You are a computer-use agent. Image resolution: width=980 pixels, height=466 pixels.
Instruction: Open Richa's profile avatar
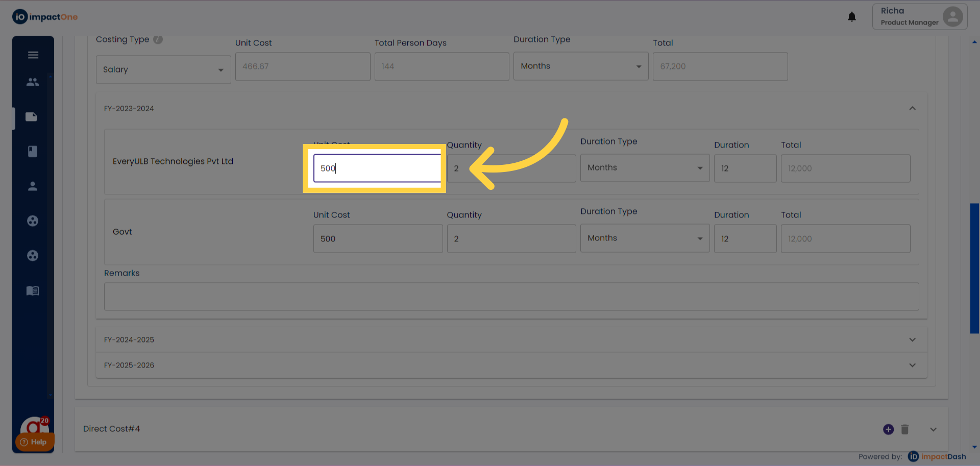tap(952, 16)
